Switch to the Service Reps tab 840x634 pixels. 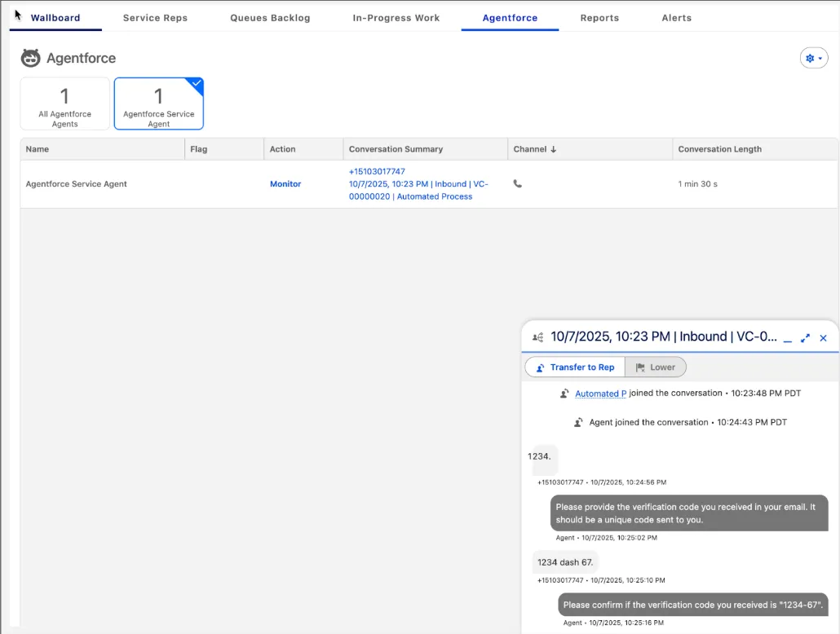[155, 18]
